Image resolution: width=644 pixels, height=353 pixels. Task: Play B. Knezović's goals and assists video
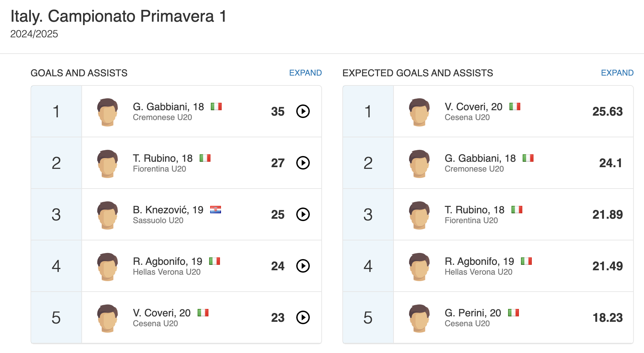coord(303,214)
